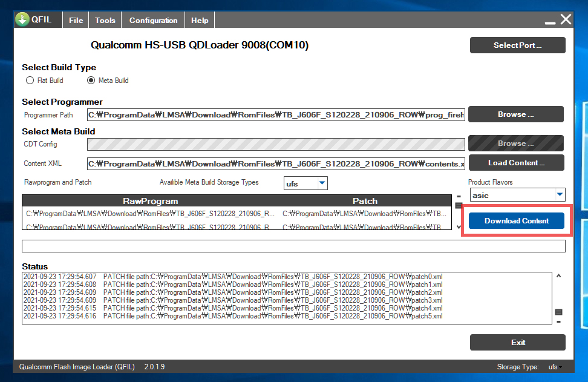
Task: Click the patch5.xml status log line
Action: point(233,316)
